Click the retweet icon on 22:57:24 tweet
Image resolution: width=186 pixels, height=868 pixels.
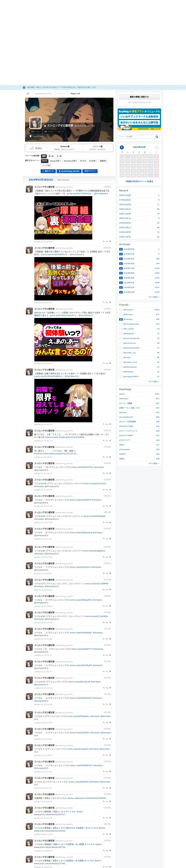pyautogui.click(x=107, y=241)
